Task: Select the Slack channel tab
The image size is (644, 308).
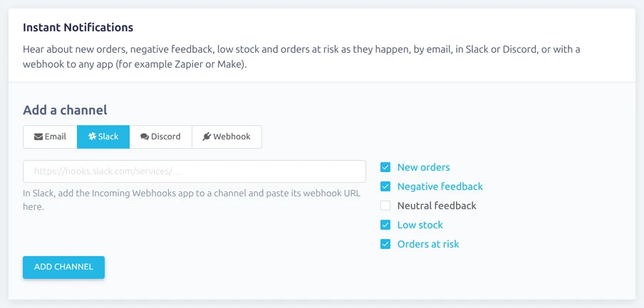Action: point(103,137)
